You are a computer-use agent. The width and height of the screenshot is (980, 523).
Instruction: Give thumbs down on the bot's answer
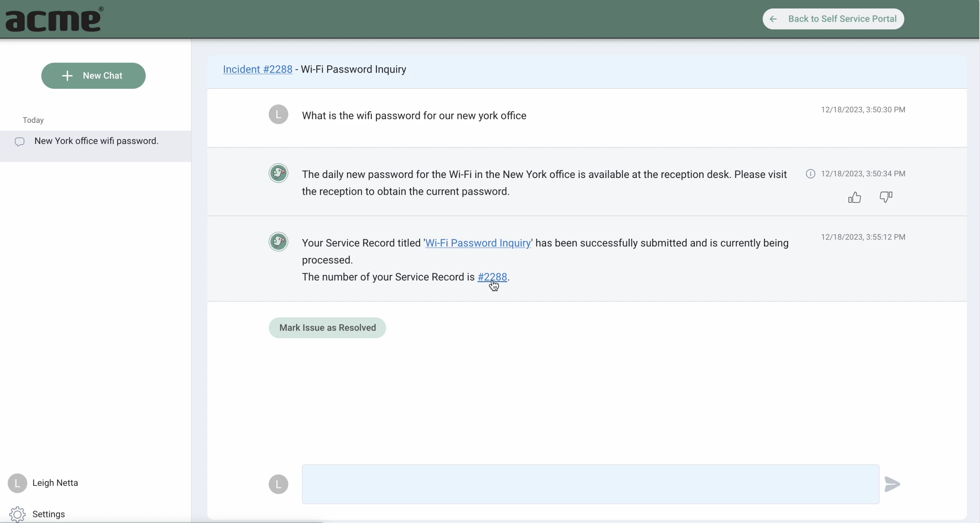(x=885, y=197)
